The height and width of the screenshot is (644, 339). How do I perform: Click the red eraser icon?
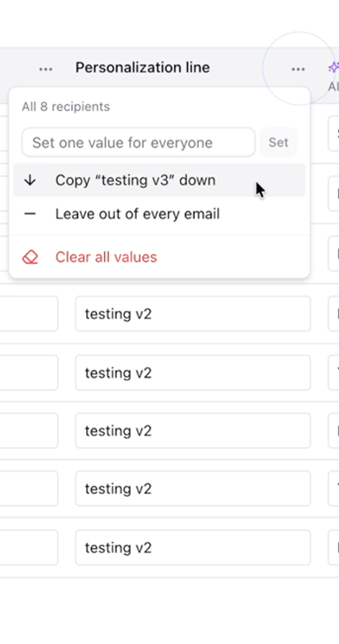(x=30, y=257)
